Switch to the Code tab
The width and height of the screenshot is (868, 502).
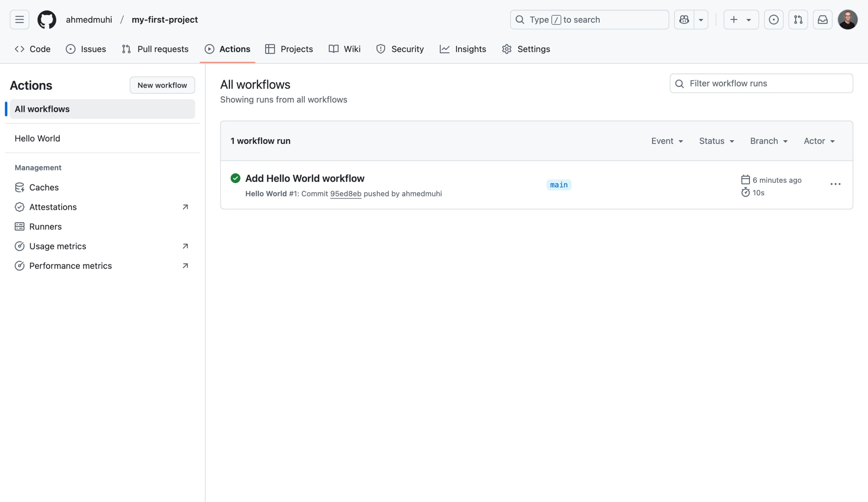(33, 49)
